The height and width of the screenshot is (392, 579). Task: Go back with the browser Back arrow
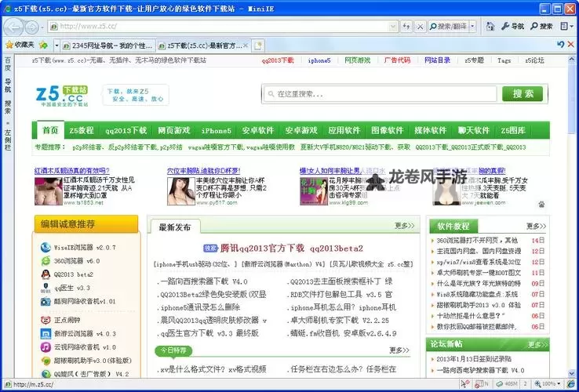[x=13, y=27]
